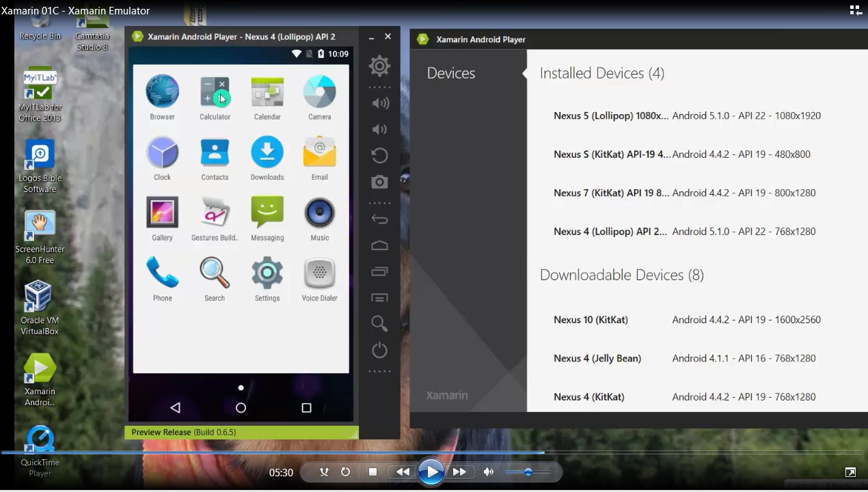The image size is (868, 492).
Task: Toggle shuffle in media player
Action: click(x=325, y=472)
